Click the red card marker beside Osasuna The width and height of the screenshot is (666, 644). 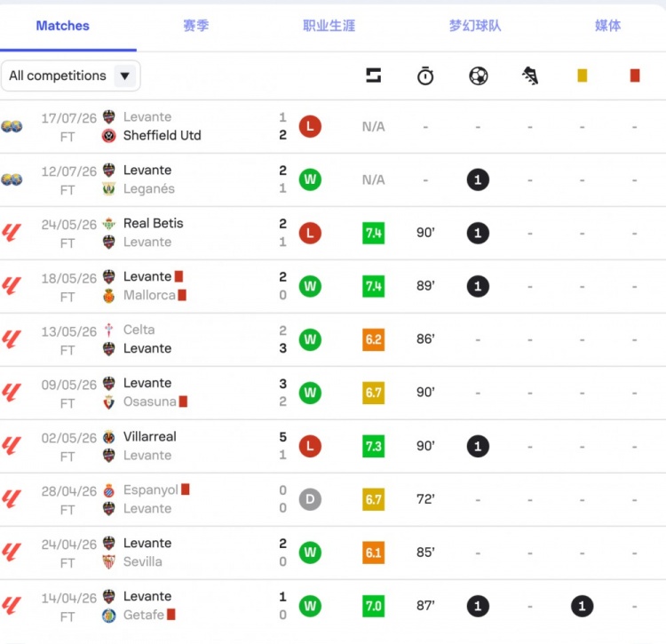183,402
